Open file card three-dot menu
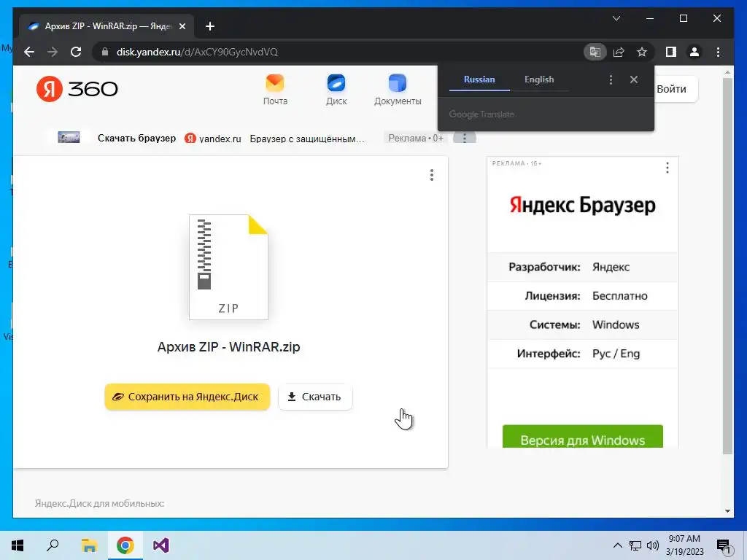Viewport: 747px width, 560px height. 432,175
